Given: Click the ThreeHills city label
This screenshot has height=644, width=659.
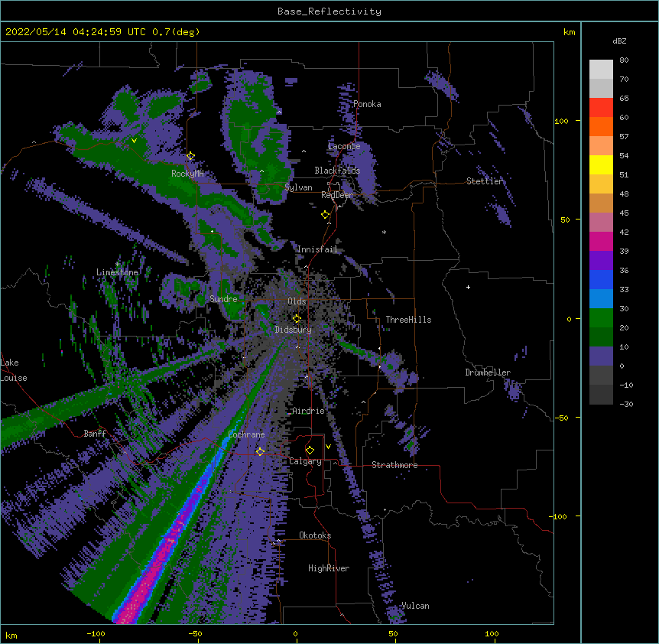Looking at the screenshot, I should tap(408, 320).
